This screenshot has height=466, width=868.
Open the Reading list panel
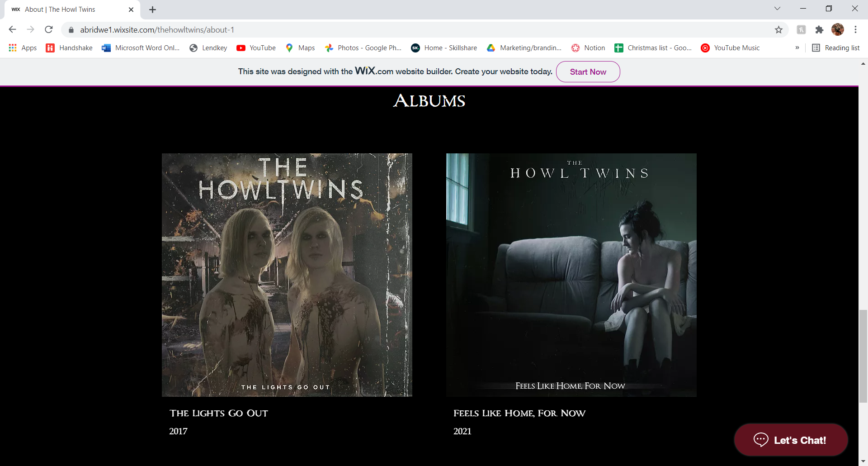coord(835,48)
